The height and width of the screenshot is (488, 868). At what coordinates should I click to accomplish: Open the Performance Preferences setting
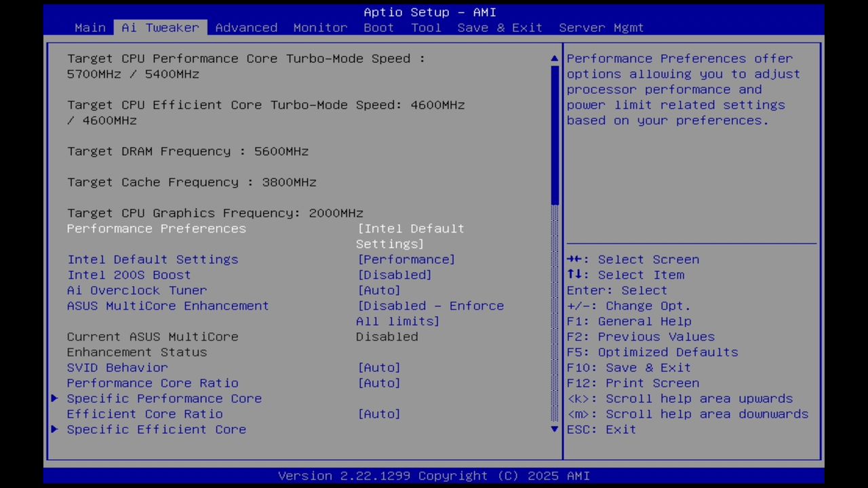click(157, 228)
